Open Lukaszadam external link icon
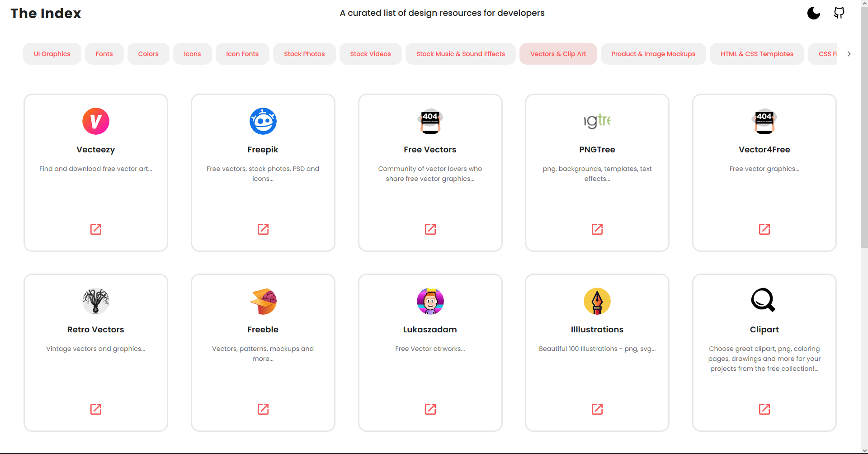 [x=430, y=409]
